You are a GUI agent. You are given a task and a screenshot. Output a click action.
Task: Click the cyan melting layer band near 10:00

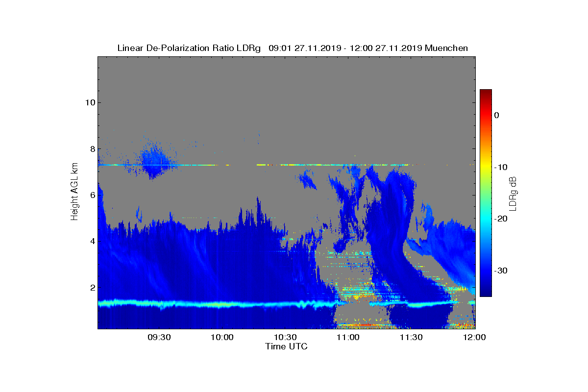coord(222,304)
